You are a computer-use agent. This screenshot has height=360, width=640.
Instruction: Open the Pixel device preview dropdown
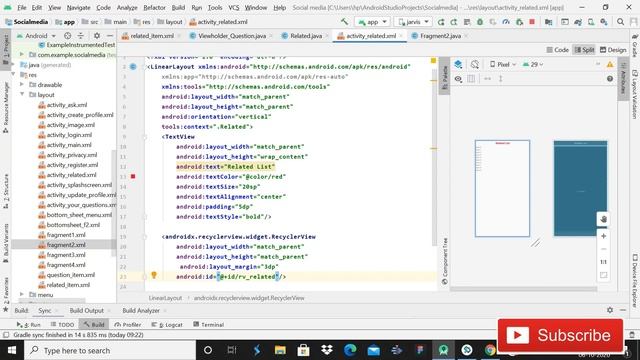(x=503, y=64)
